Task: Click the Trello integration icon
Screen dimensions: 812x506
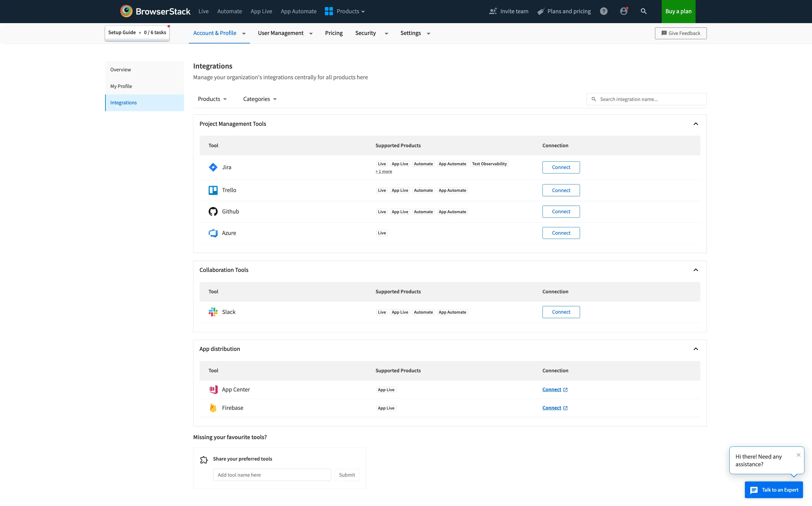Action: pos(213,190)
